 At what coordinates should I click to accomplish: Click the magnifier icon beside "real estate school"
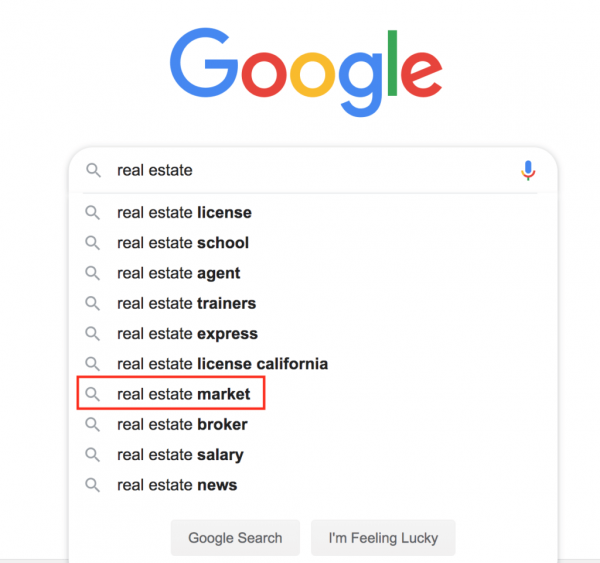click(x=93, y=243)
